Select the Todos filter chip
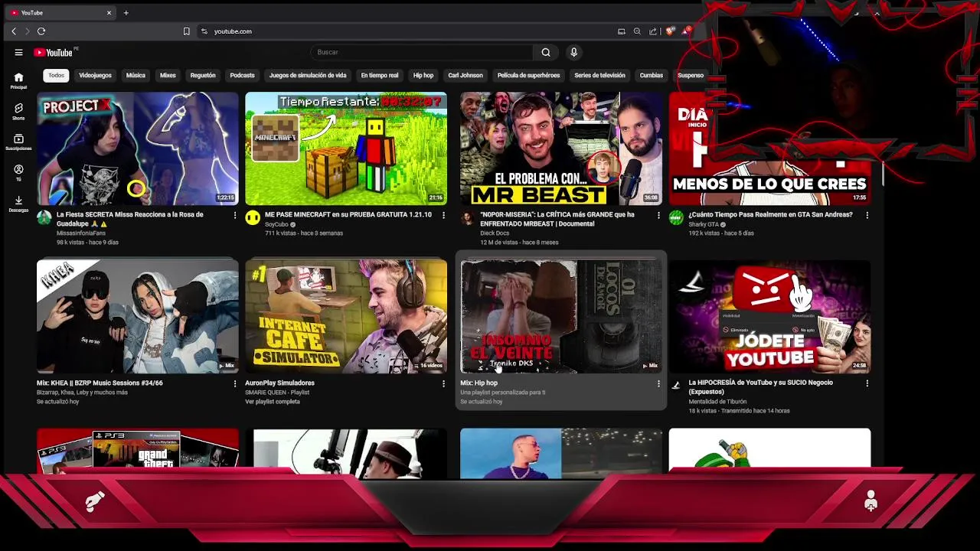This screenshot has height=551, width=980. (57, 75)
